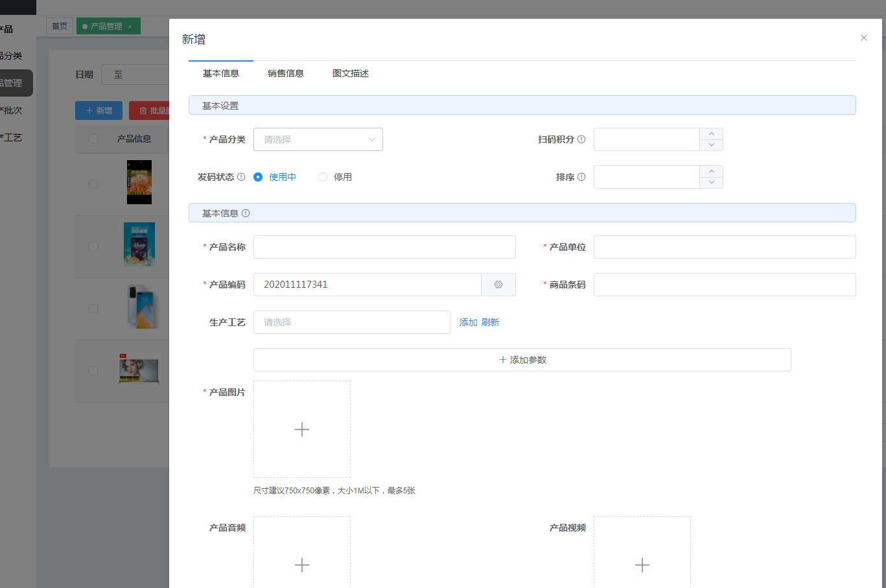Screen dimensions: 886x588
Task: Click the 添加 link
Action: coord(468,322)
